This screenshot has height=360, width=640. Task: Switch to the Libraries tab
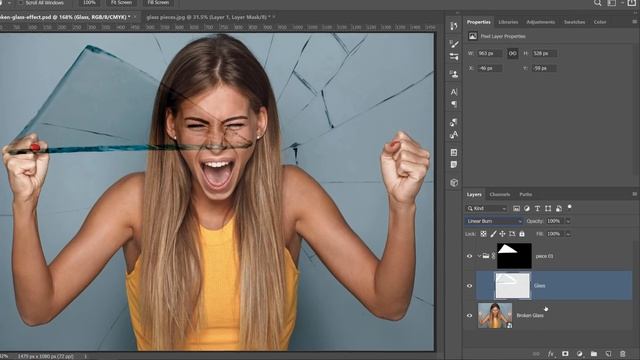coord(508,22)
